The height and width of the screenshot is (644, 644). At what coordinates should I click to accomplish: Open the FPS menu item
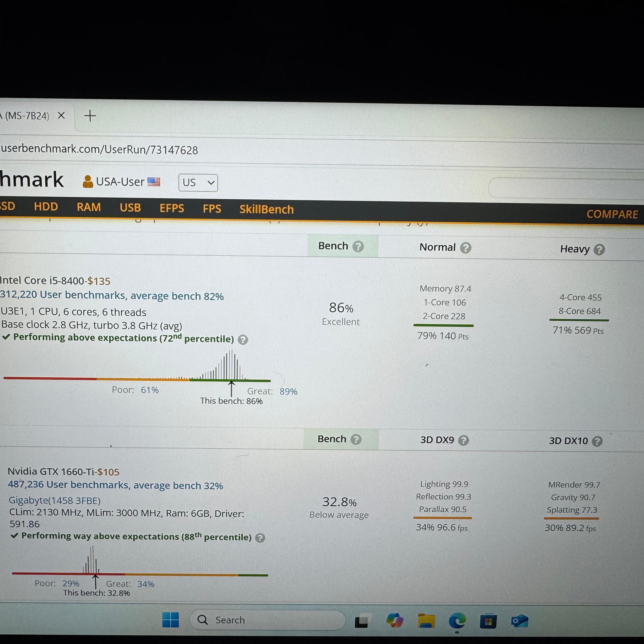[212, 209]
